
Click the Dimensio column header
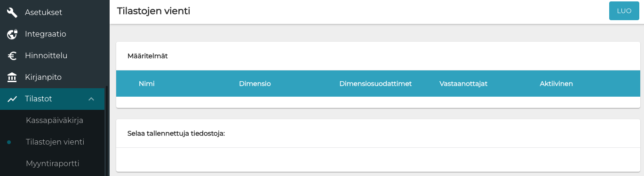(255, 84)
